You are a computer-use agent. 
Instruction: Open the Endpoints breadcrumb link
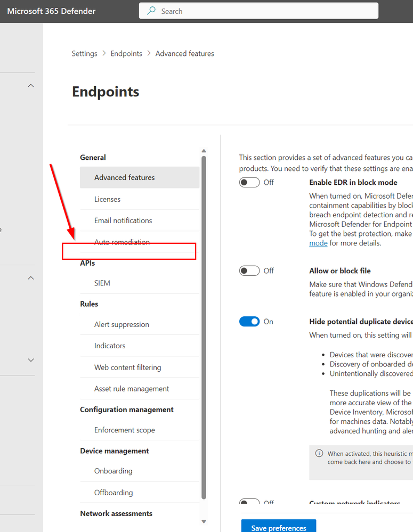126,54
